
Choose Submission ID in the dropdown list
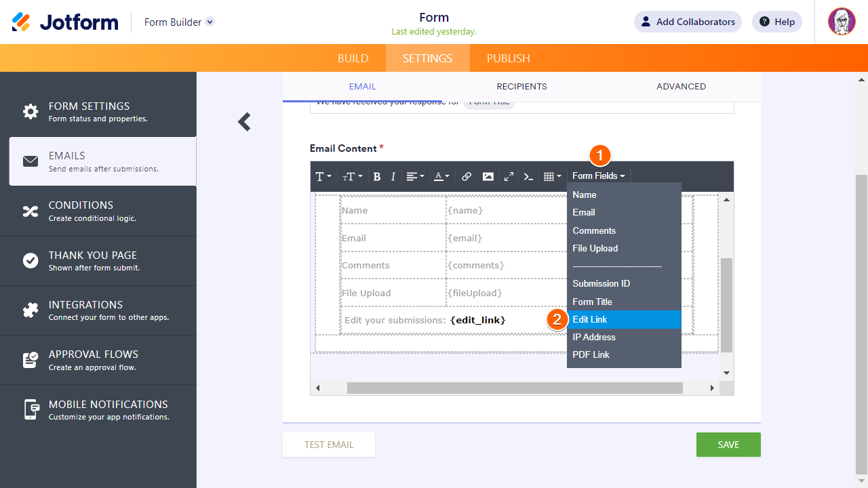coord(601,283)
